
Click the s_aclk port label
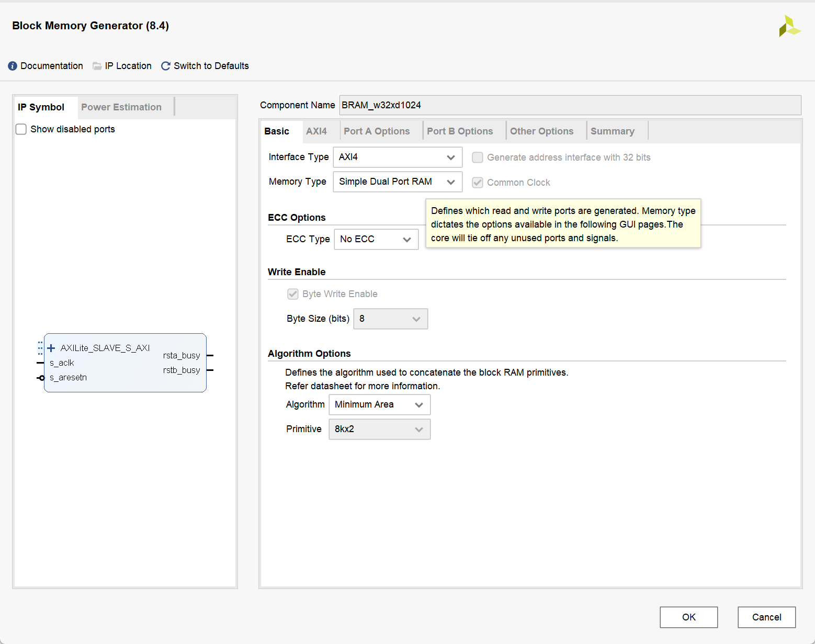tap(62, 363)
